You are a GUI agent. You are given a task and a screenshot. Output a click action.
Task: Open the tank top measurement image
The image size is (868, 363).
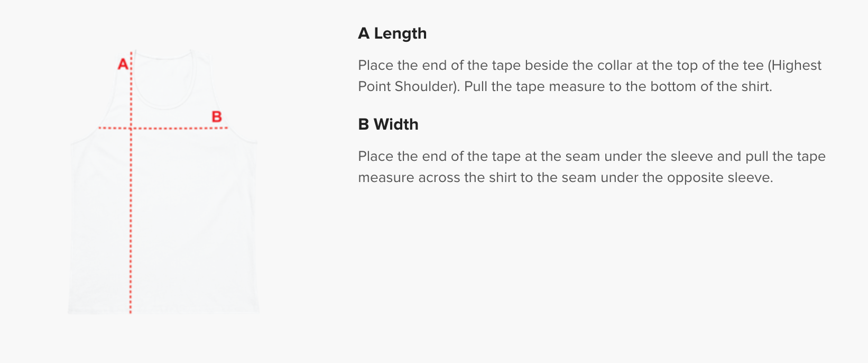163,180
